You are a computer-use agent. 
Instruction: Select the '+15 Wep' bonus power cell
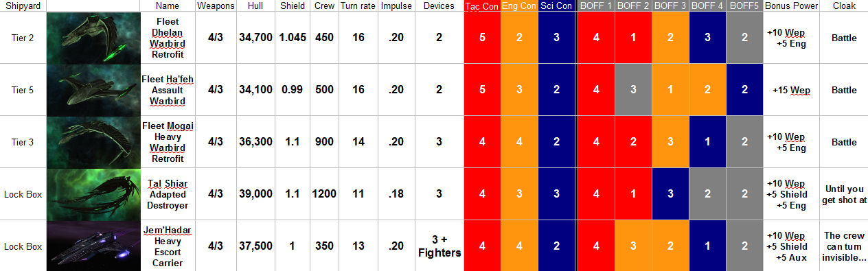pos(791,90)
